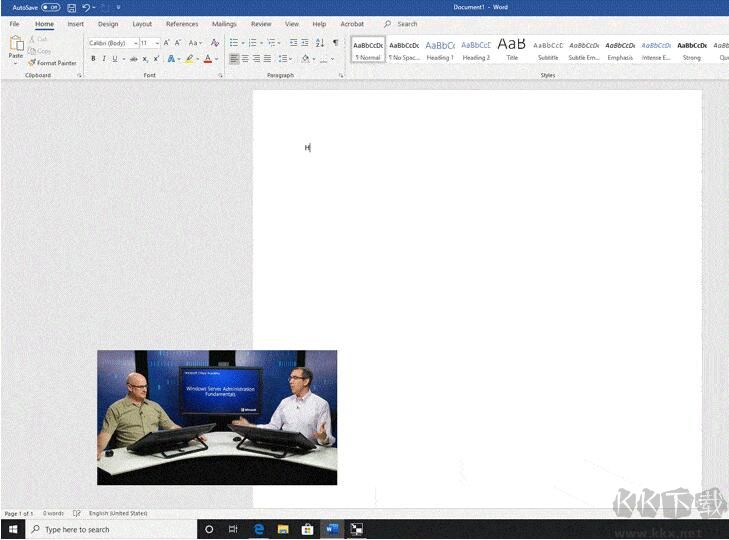The image size is (729, 540).
Task: Show paragraph marks with pilcrow icon
Action: click(335, 43)
